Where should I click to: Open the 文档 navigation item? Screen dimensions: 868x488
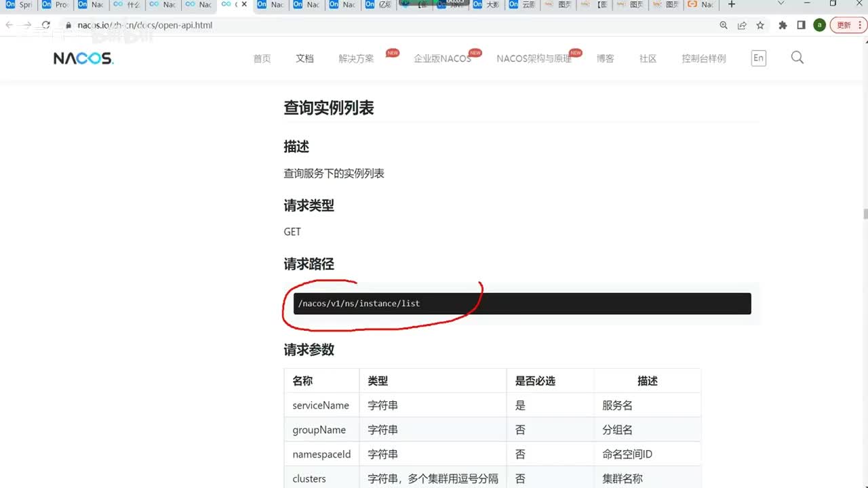[304, 58]
